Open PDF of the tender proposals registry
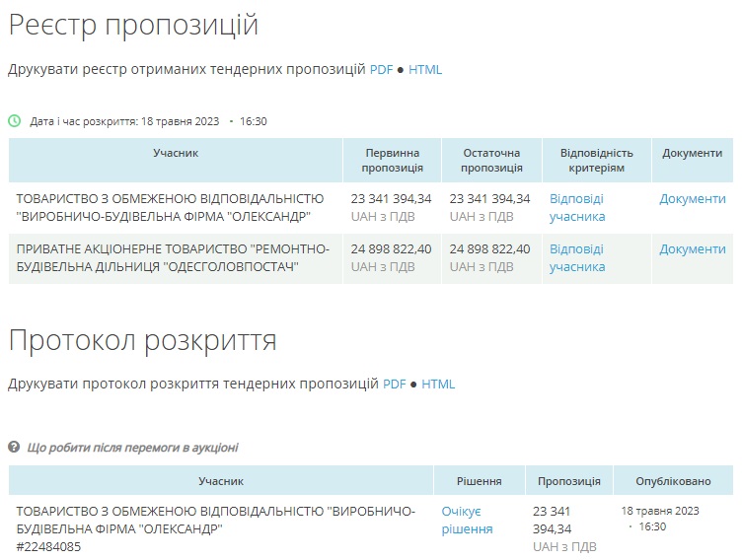 coord(381,70)
